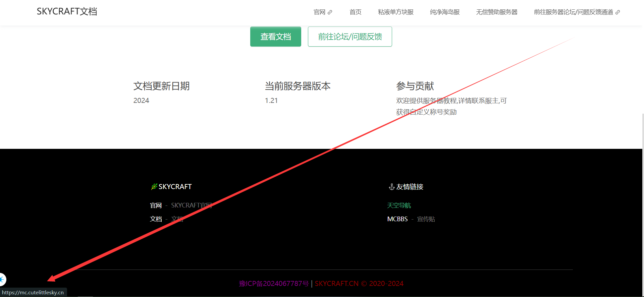Open the MCBBS friend link
Viewport: 644px width, 297px height.
pyautogui.click(x=397, y=219)
